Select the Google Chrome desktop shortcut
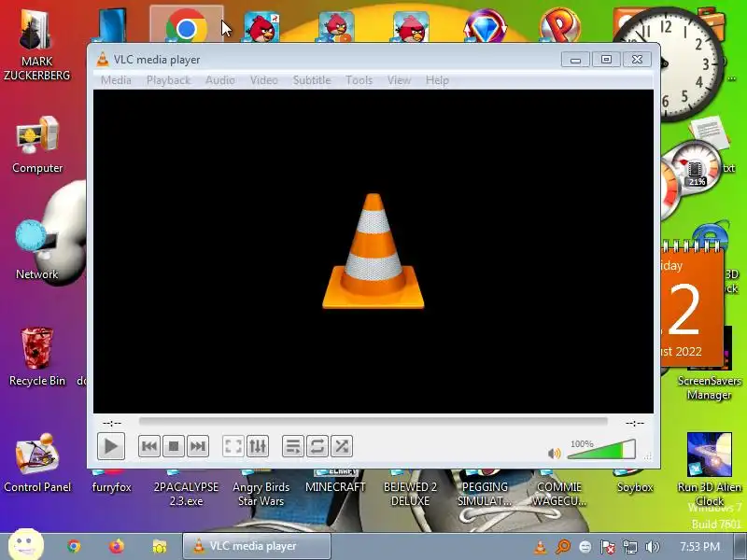747x560 pixels. click(x=186, y=25)
